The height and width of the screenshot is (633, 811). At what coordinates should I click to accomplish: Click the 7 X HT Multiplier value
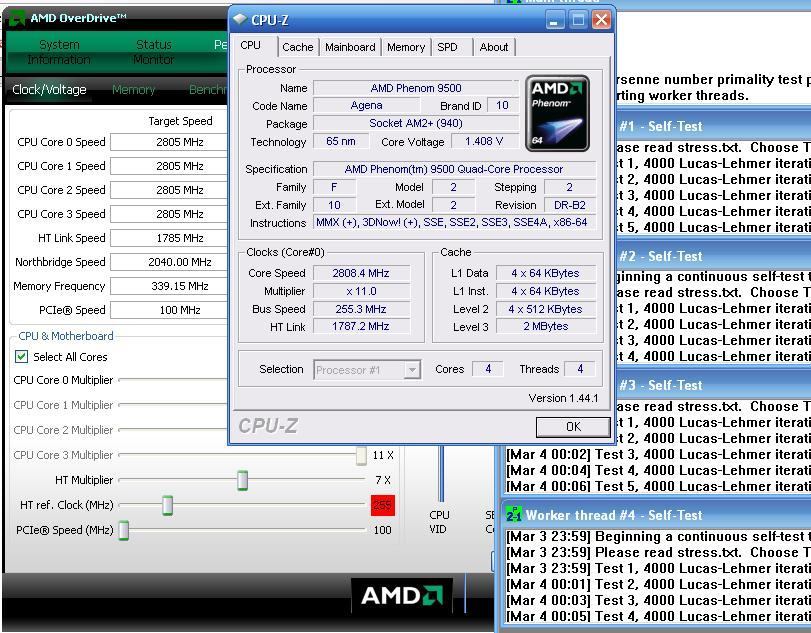pos(383,480)
